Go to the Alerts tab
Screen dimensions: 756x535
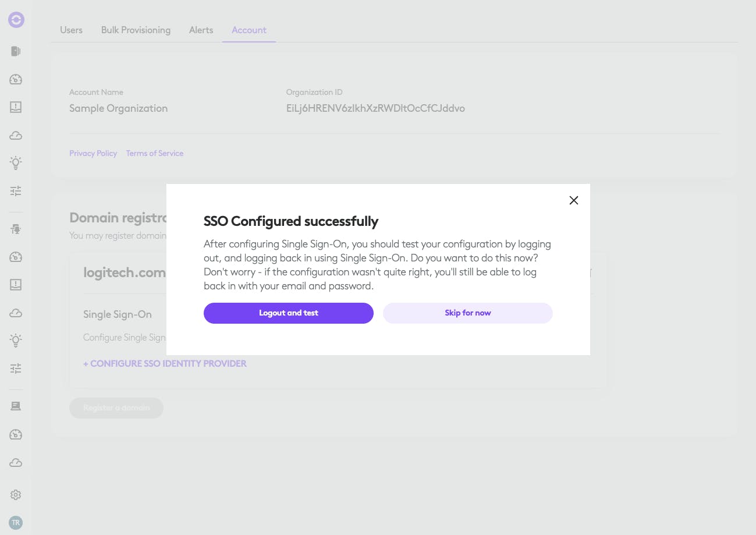tap(201, 30)
